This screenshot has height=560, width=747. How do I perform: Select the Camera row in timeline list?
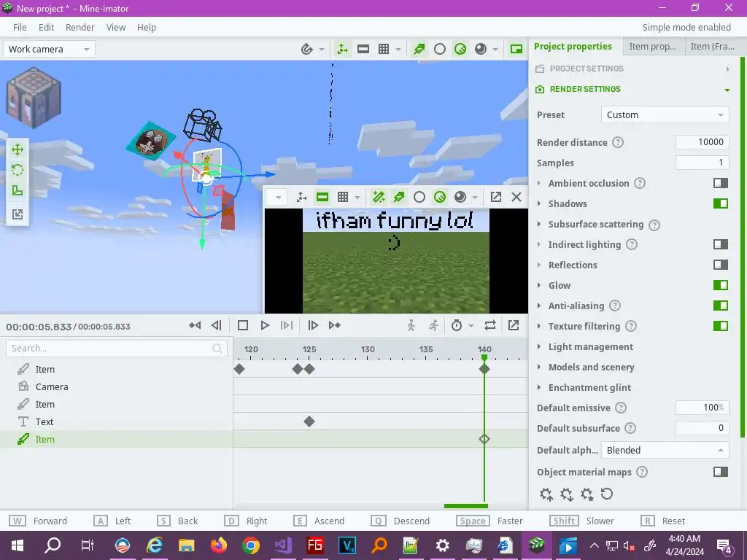point(116,386)
